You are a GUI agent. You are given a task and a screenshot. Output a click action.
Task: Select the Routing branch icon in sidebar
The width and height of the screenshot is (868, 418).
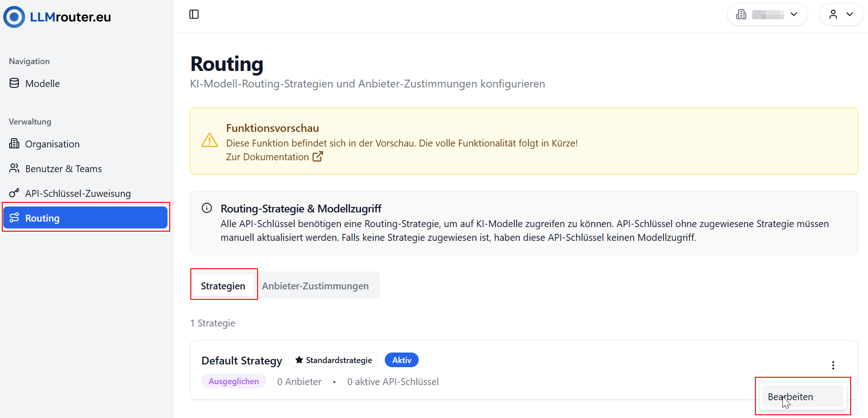pos(14,217)
